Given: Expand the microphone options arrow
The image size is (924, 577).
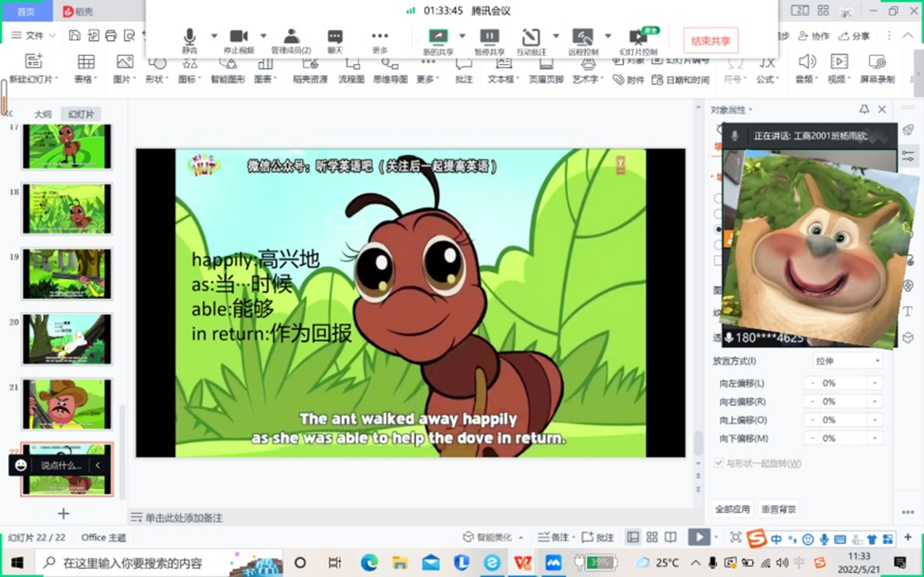Looking at the screenshot, I should [214, 36].
